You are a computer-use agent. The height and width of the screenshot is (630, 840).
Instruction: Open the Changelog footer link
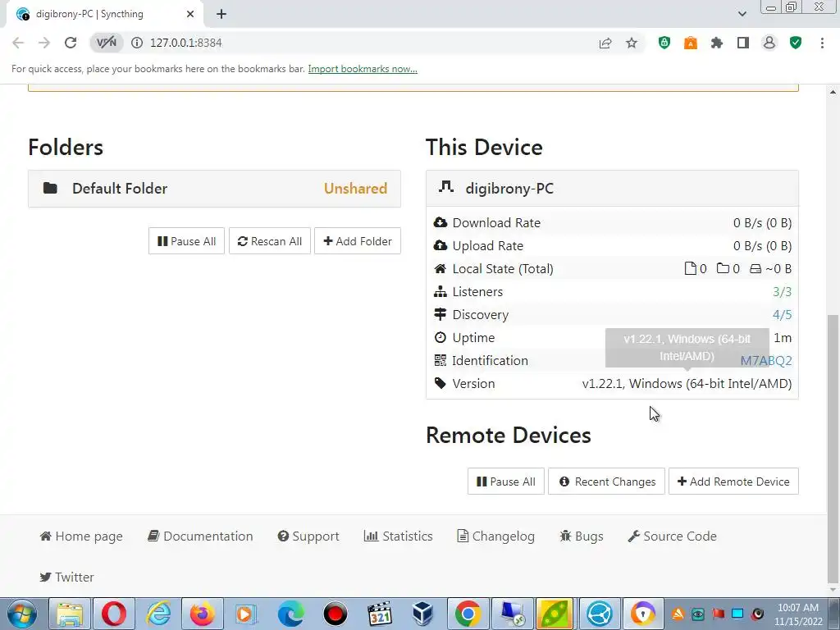(x=496, y=536)
